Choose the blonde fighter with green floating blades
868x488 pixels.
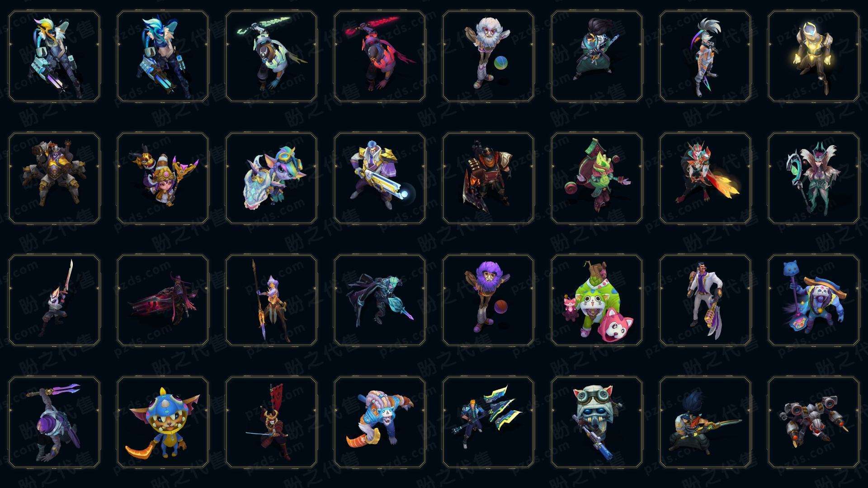488,422
